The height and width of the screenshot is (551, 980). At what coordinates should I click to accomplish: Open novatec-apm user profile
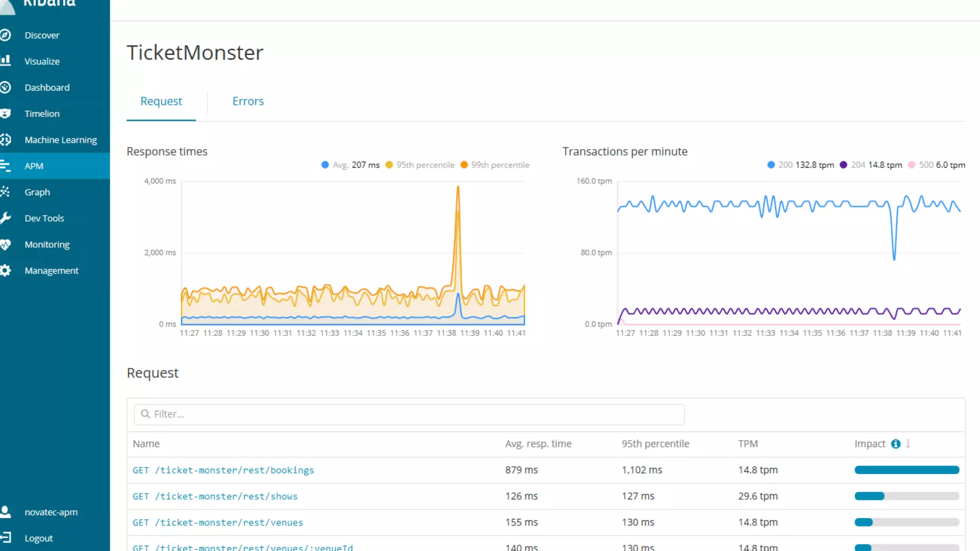(x=51, y=512)
